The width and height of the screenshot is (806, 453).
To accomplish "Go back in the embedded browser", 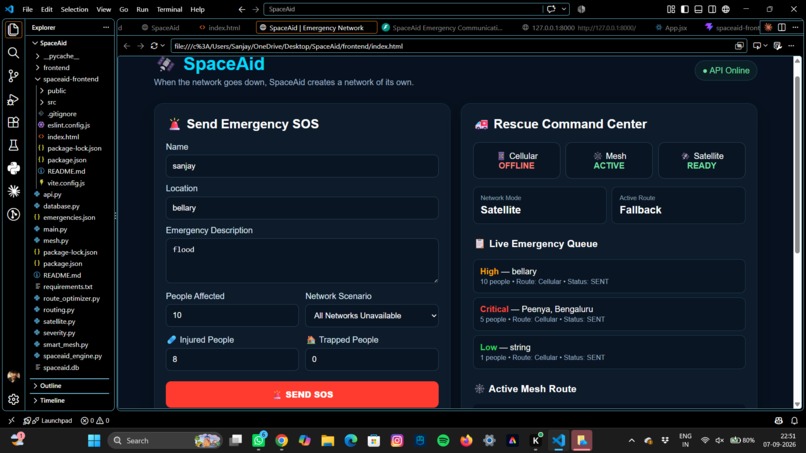I will pyautogui.click(x=127, y=46).
